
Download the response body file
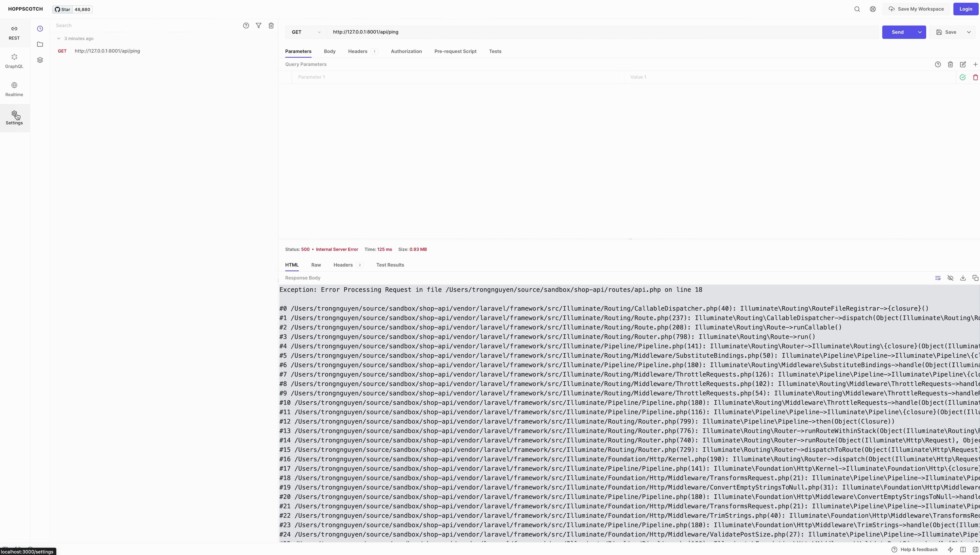963,278
